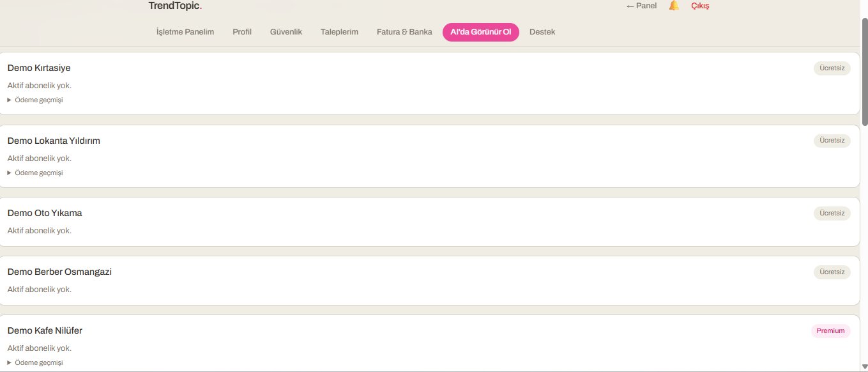Open the notifications bell icon
This screenshot has width=868, height=372.
674,6
